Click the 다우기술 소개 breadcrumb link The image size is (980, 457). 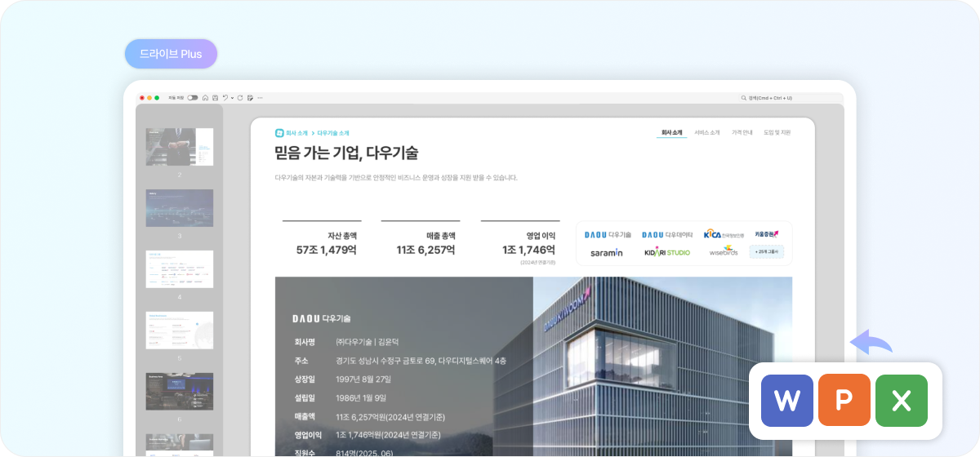333,133
